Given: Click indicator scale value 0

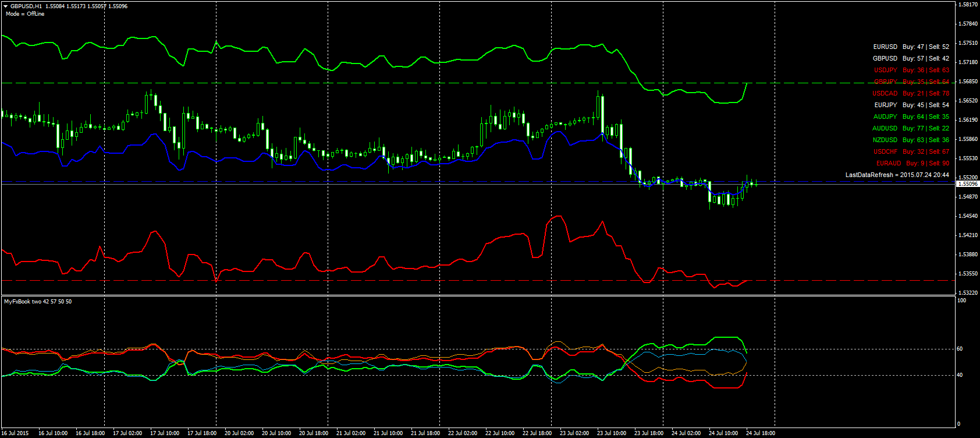Looking at the screenshot, I should 959,424.
